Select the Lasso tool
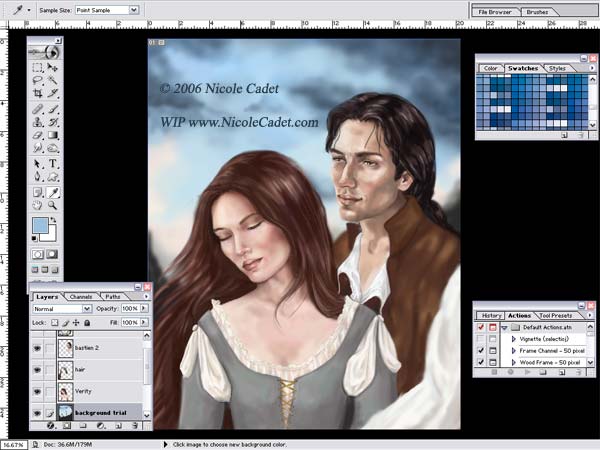600x450 pixels. pos(38,80)
